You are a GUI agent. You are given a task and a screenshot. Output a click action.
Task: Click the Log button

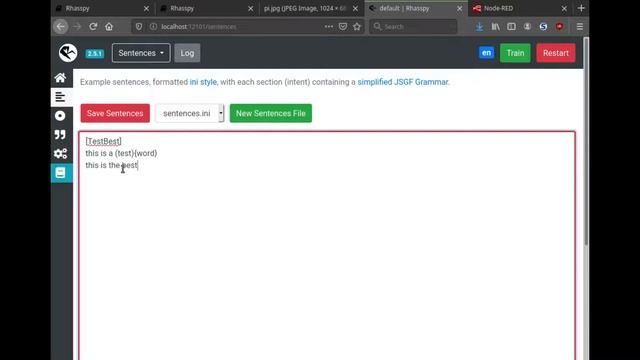187,53
